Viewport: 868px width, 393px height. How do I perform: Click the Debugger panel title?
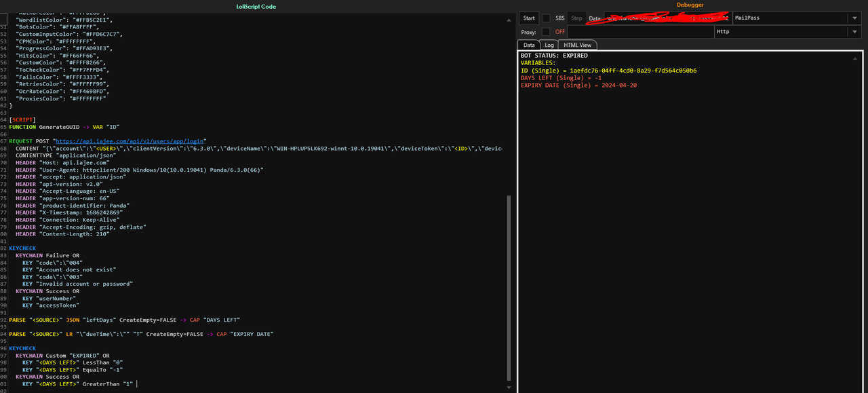pyautogui.click(x=690, y=5)
